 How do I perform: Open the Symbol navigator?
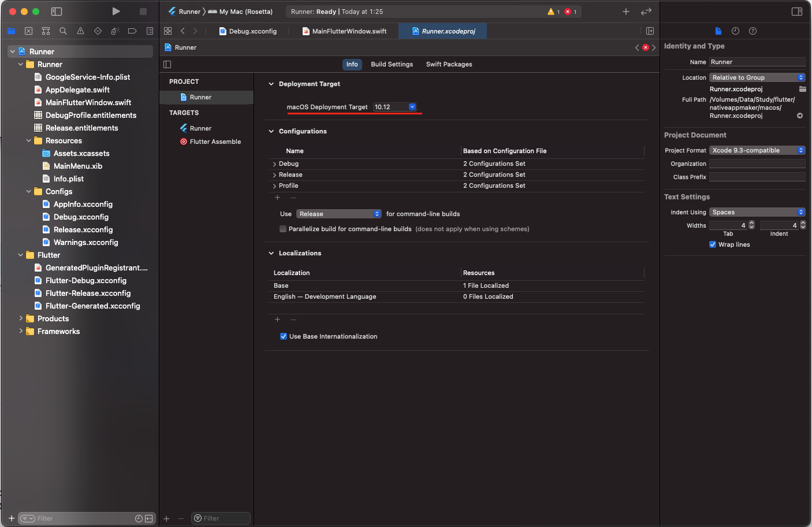point(46,31)
